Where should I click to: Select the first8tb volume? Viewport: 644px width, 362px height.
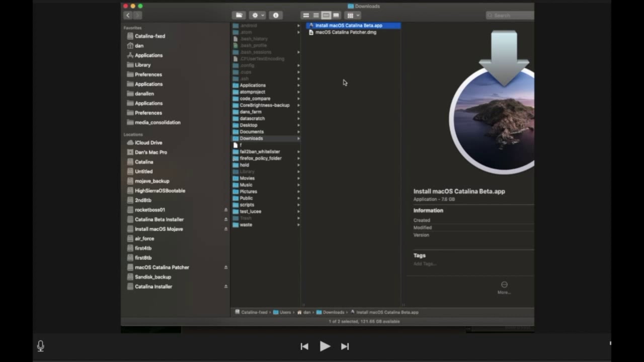tap(143, 258)
